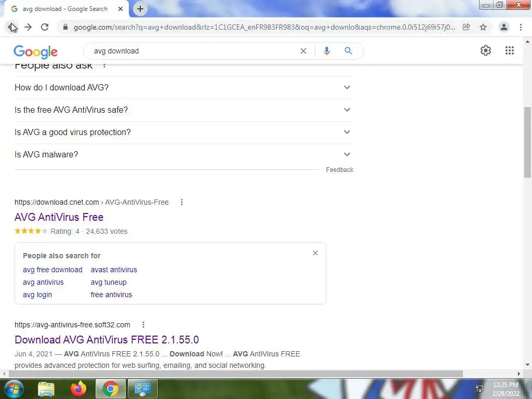The height and width of the screenshot is (399, 532).
Task: Click the vertical scrollbar down arrow
Action: [527, 365]
